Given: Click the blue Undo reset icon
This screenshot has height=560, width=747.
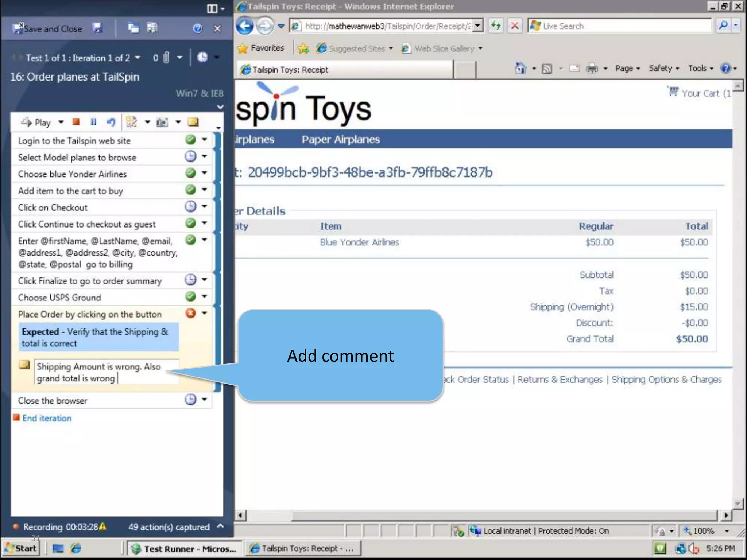Looking at the screenshot, I should (111, 122).
